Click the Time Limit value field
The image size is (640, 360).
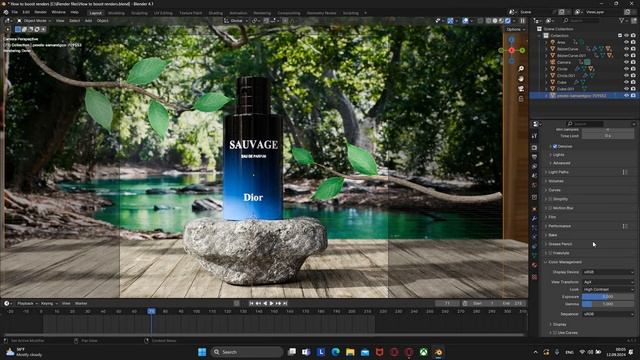(x=608, y=136)
